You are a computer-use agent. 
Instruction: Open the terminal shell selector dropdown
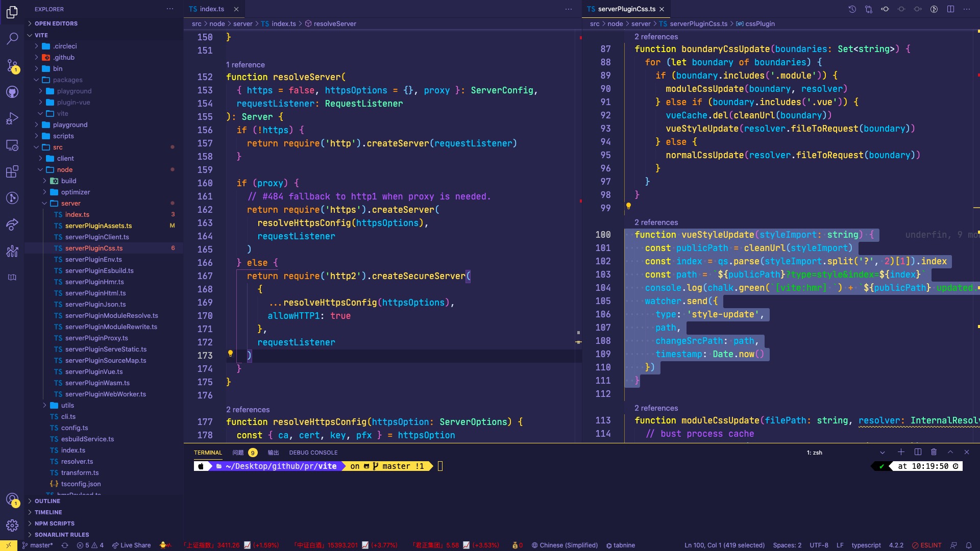(x=882, y=453)
